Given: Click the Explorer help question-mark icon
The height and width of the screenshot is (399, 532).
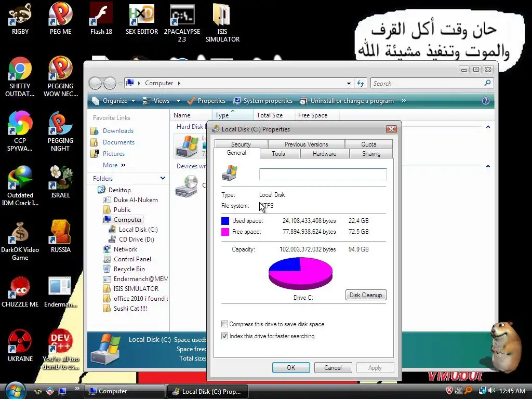Looking at the screenshot, I should tap(486, 101).
